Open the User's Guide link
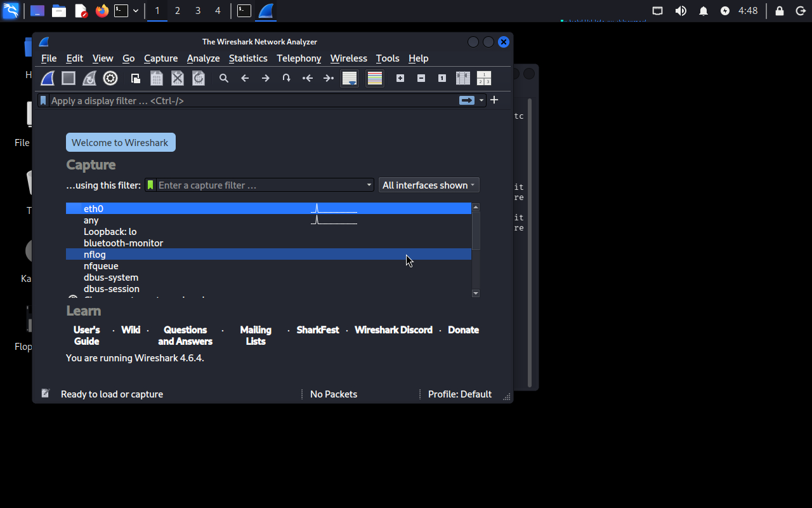Image resolution: width=812 pixels, height=508 pixels. tap(87, 335)
